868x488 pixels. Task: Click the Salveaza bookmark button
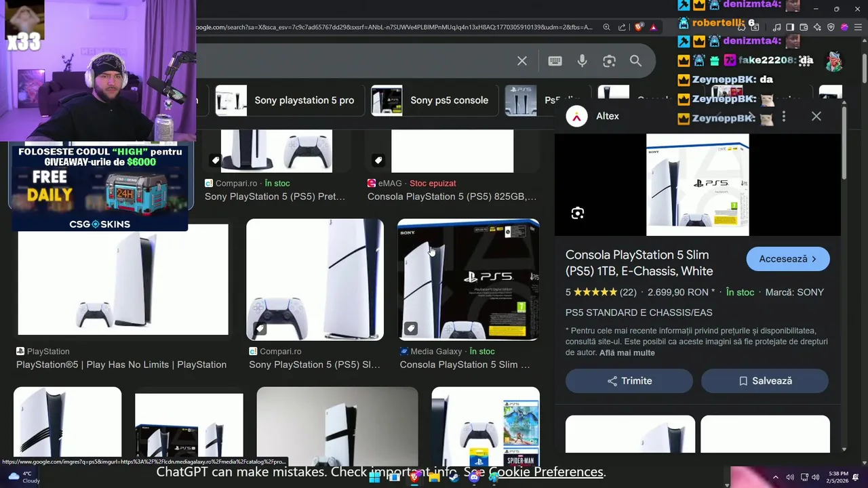tap(765, 381)
